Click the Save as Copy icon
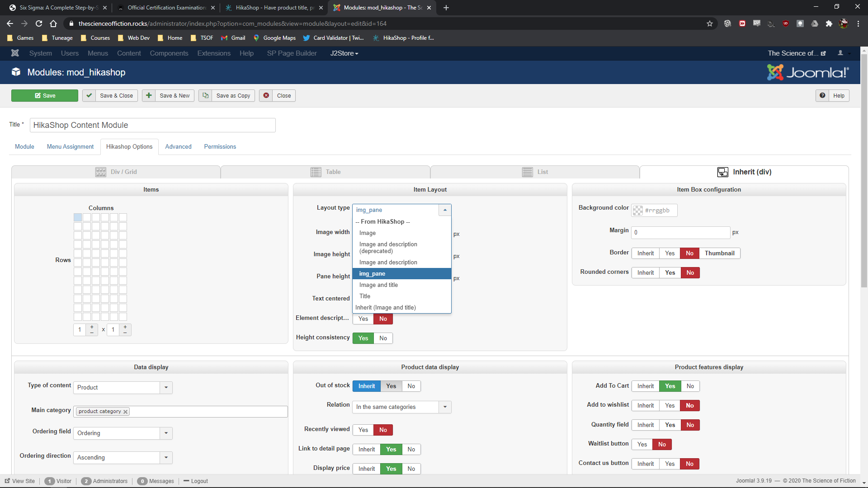This screenshot has width=868, height=488. [205, 95]
